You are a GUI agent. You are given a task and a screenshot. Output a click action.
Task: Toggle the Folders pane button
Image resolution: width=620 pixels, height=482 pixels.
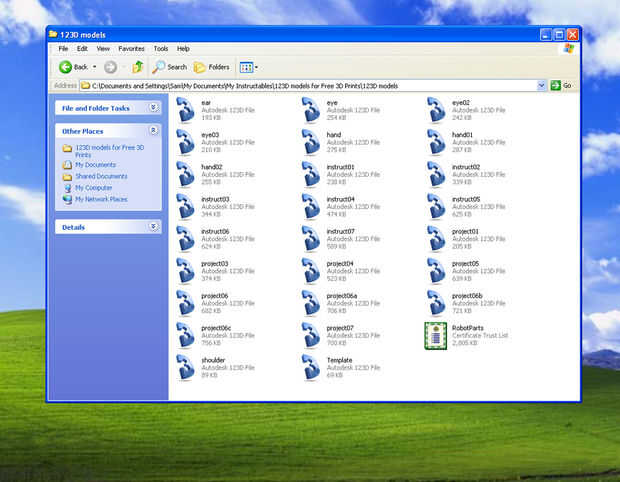(212, 67)
